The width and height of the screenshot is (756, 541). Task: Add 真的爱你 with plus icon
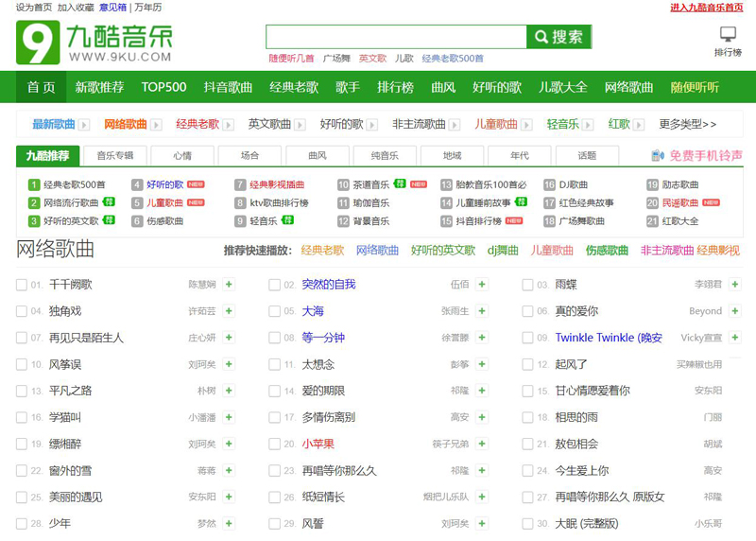[735, 311]
